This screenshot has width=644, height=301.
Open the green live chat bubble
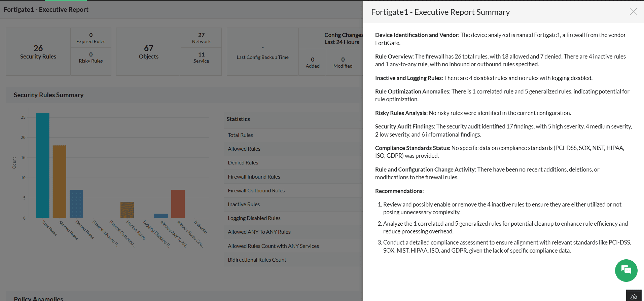pyautogui.click(x=626, y=270)
